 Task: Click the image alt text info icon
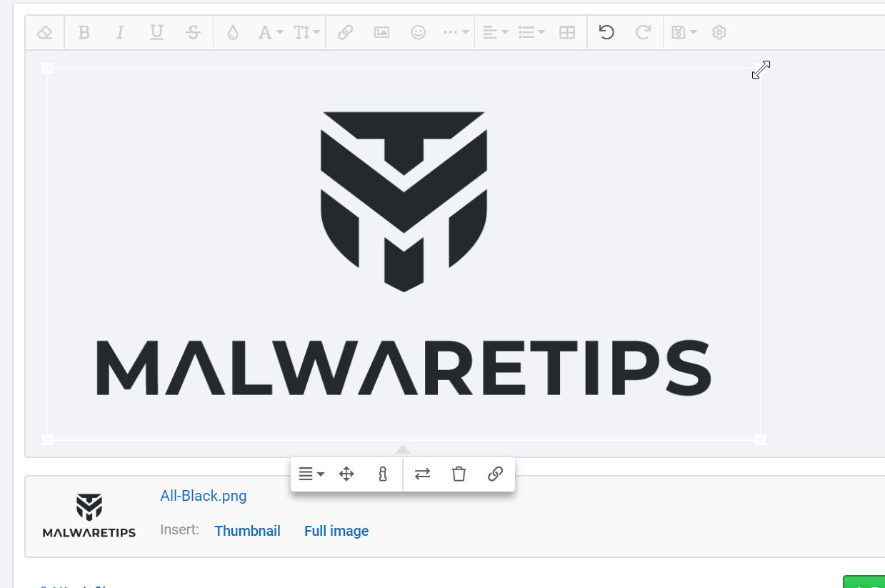tap(383, 474)
